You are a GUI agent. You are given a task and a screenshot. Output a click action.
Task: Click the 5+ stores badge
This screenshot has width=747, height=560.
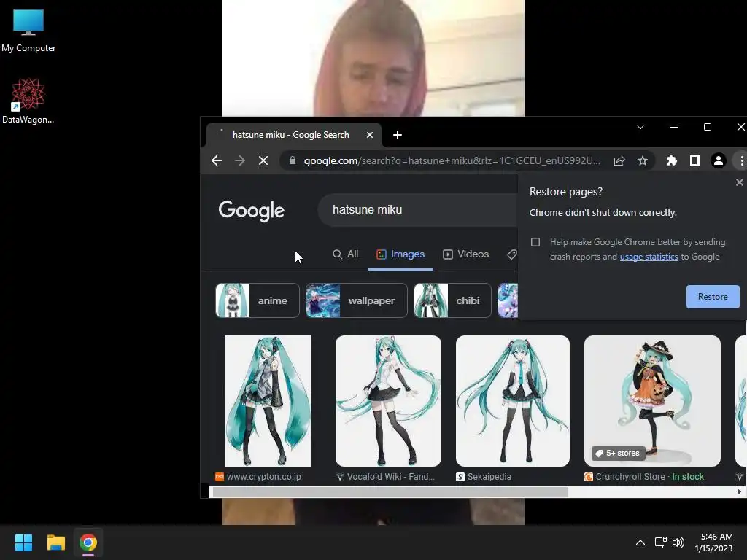(618, 454)
